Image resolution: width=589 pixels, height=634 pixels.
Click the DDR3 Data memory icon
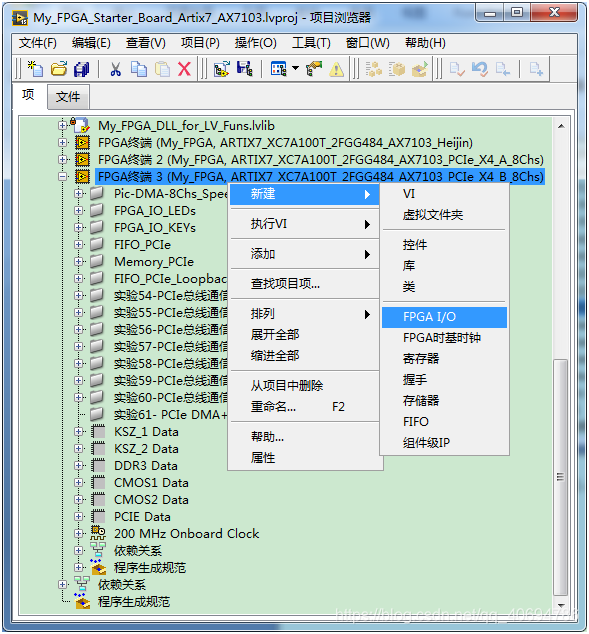pos(98,465)
